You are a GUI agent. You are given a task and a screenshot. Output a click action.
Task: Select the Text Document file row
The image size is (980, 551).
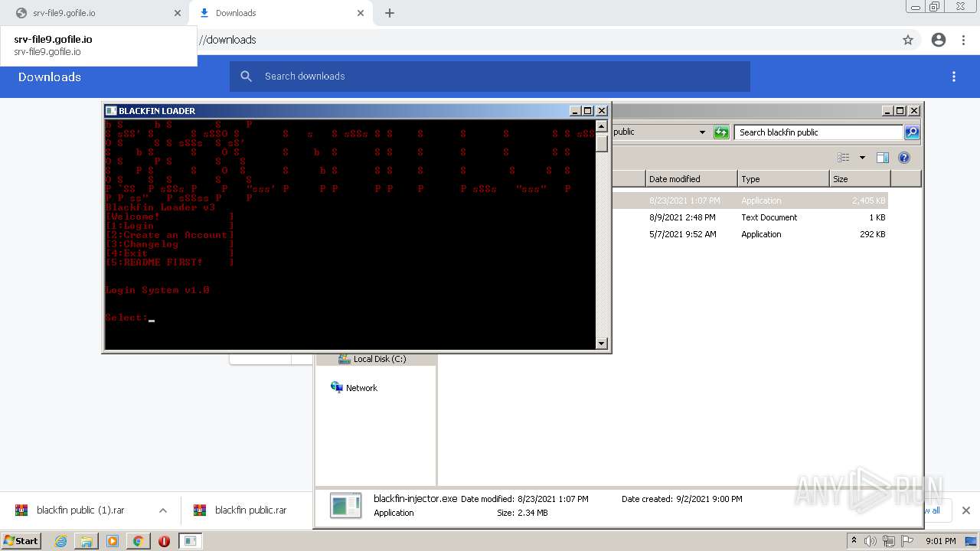(750, 217)
